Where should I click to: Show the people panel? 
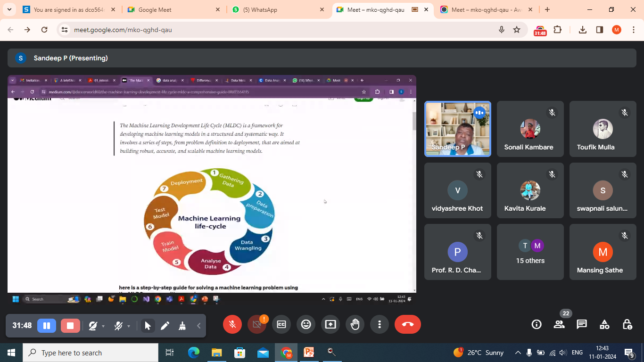click(x=559, y=324)
